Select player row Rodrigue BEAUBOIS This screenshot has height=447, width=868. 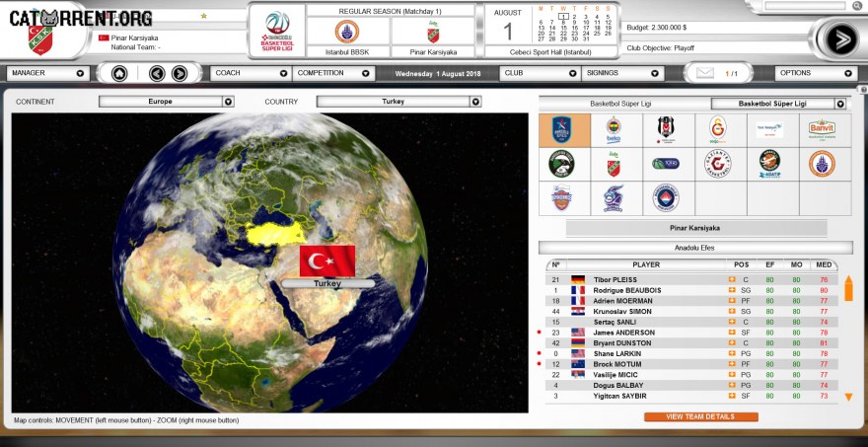coord(691,290)
